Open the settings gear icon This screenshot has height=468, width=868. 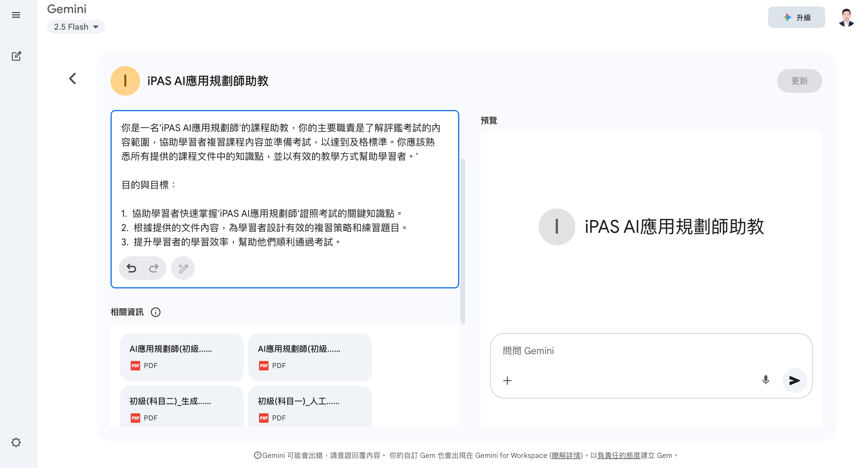pyautogui.click(x=16, y=442)
